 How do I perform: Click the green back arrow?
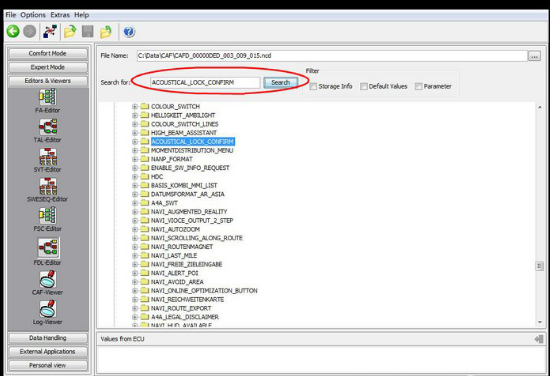[13, 32]
